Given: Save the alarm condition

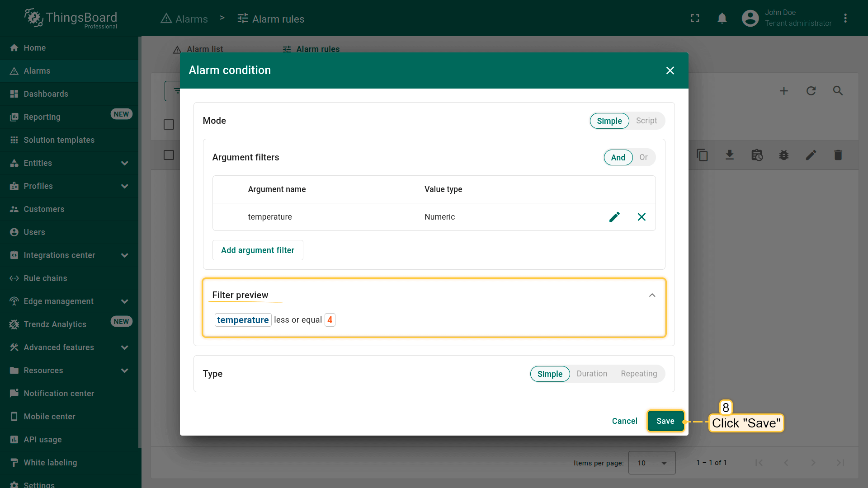Looking at the screenshot, I should point(665,421).
